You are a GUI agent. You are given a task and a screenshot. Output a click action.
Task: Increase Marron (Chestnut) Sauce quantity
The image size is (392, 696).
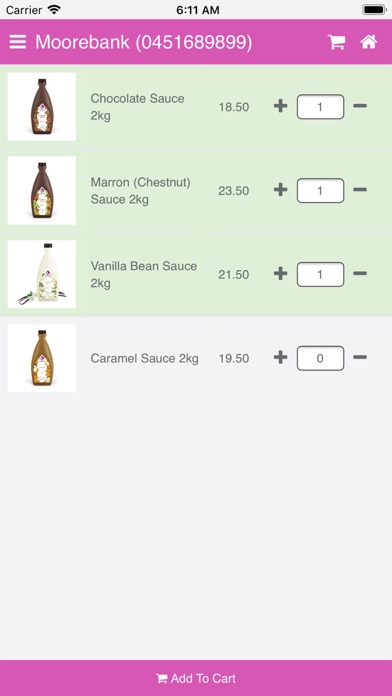pos(280,190)
